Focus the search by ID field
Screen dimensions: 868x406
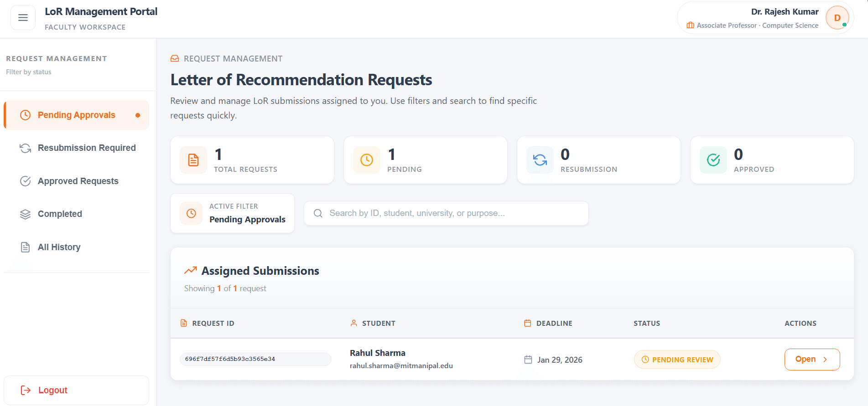452,213
